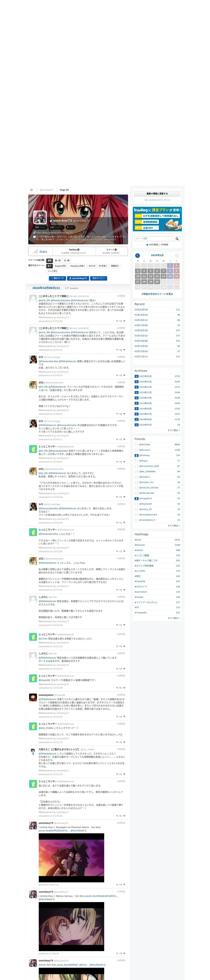Open the 2024年07月 archive list icon
210x980 pixels.
coord(136,414)
